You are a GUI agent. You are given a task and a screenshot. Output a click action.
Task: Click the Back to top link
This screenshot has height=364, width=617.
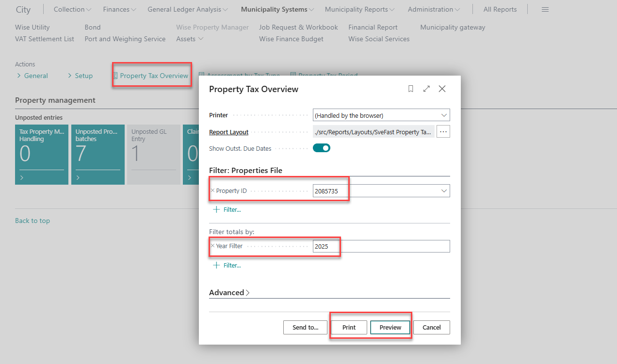click(32, 221)
